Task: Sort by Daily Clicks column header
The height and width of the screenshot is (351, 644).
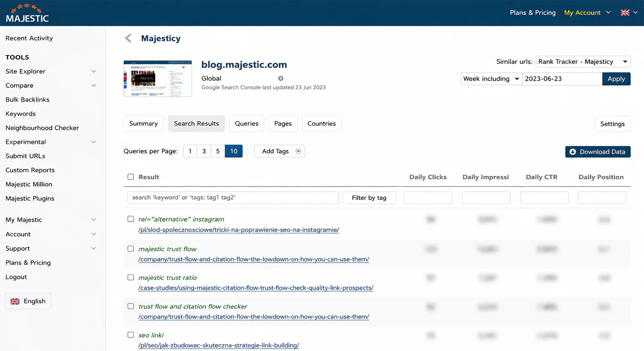Action: click(428, 177)
